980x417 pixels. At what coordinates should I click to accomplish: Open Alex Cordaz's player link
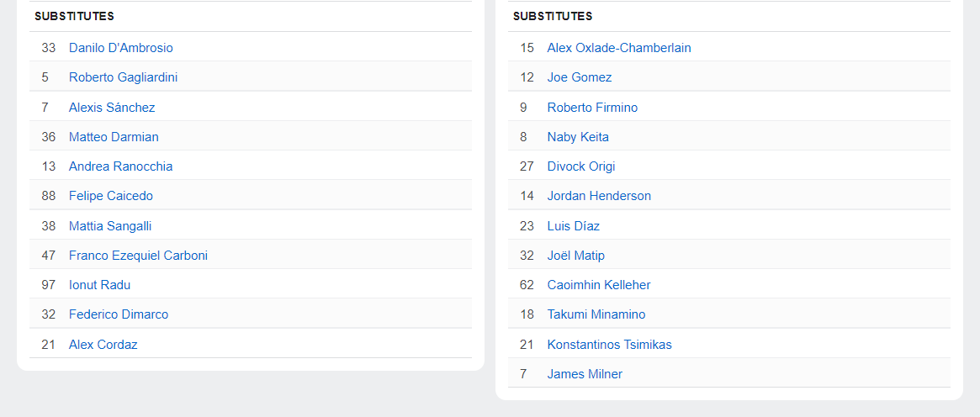click(103, 345)
